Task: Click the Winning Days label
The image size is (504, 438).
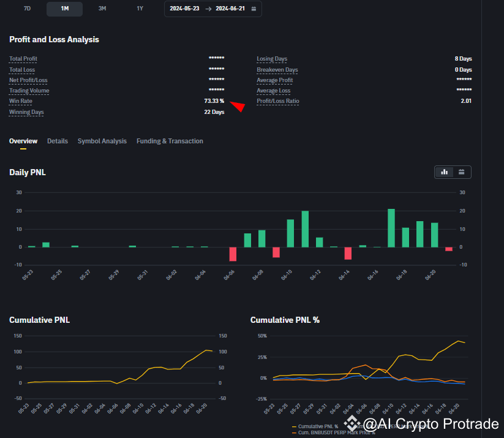Action: tap(26, 112)
